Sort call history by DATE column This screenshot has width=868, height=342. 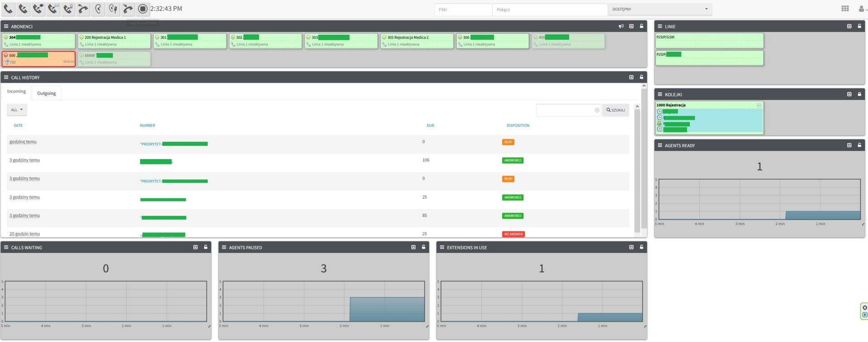pos(18,126)
